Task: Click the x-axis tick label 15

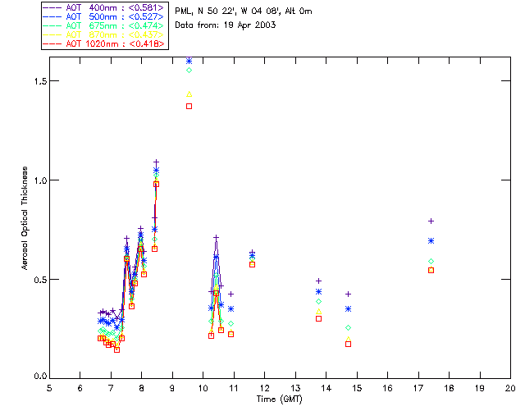Action: [357, 388]
